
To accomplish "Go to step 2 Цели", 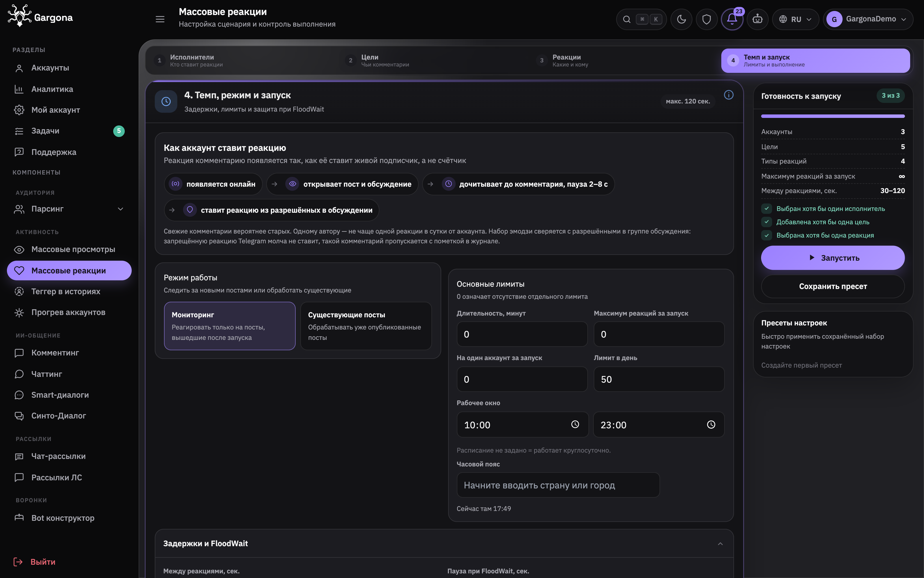I will 433,60.
